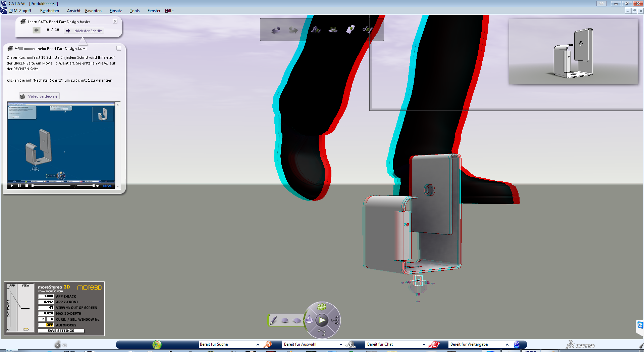The image size is (644, 352).
Task: Select the round disc shape tool
Action: pyautogui.click(x=285, y=320)
